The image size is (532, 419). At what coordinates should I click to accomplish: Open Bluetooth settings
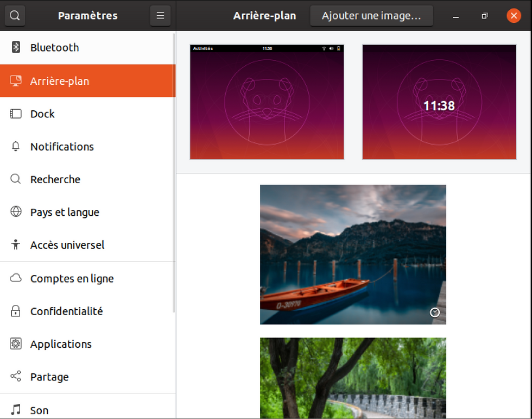pyautogui.click(x=87, y=47)
